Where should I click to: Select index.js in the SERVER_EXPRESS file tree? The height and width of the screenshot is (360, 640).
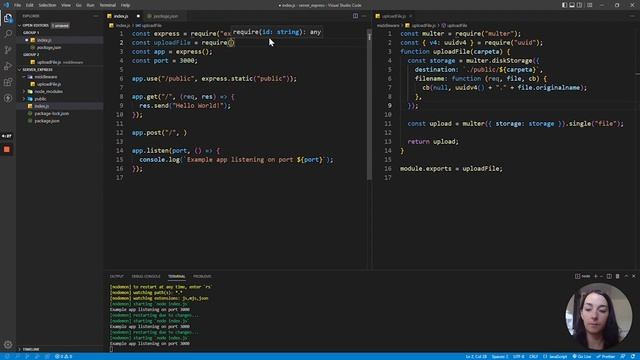pos(60,106)
